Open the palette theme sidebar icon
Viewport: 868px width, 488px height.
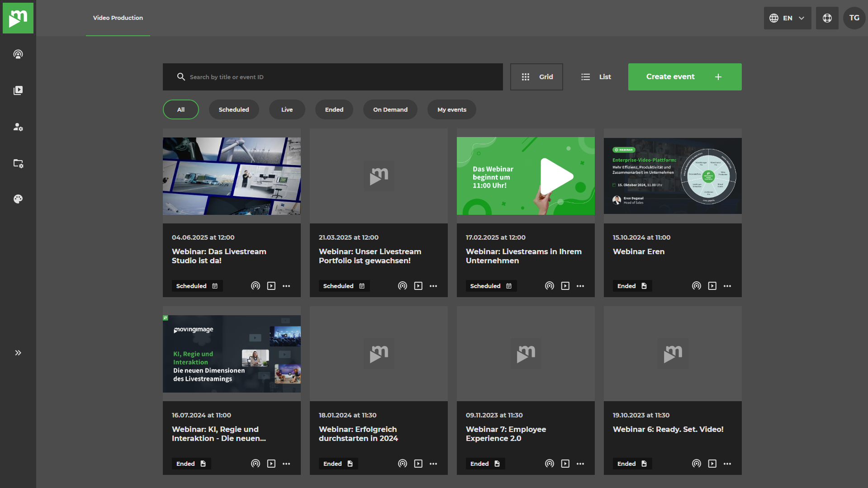point(18,199)
